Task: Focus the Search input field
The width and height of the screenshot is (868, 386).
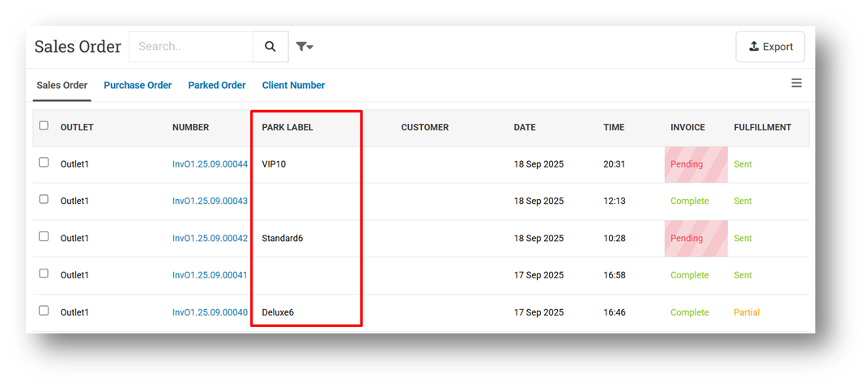Action: coord(191,47)
